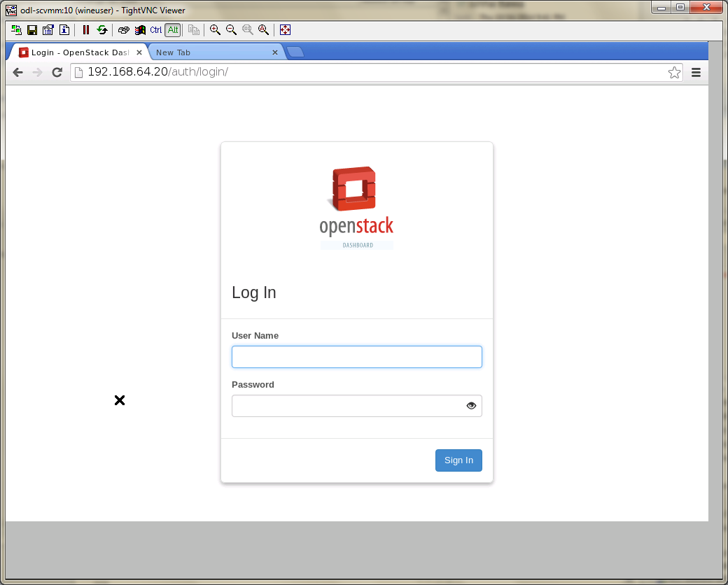Image resolution: width=728 pixels, height=585 pixels.
Task: Bookmark the page with the star icon
Action: (x=674, y=73)
